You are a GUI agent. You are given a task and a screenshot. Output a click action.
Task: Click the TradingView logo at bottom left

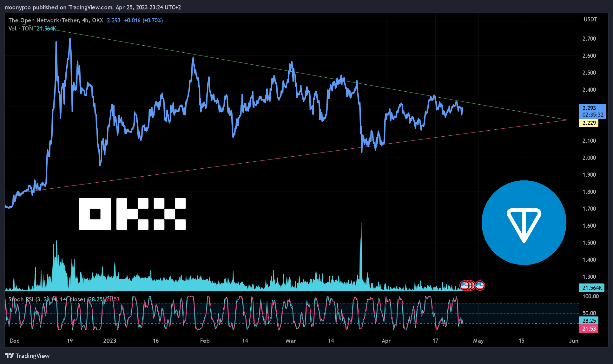27,356
